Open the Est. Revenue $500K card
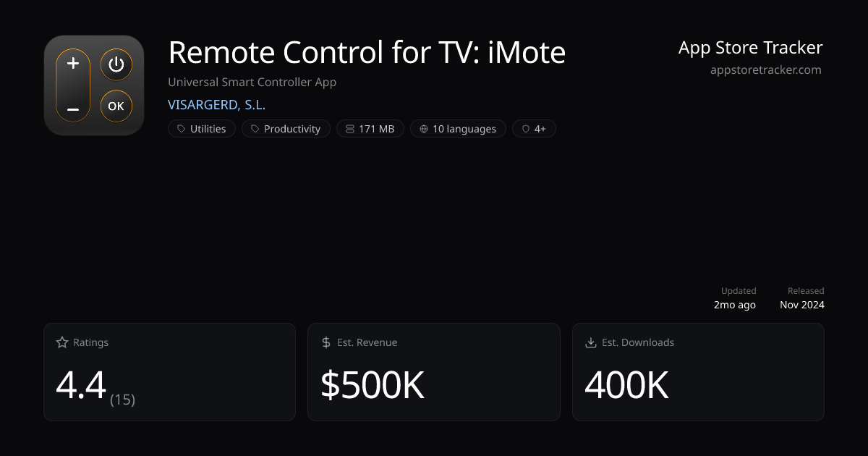 (433, 371)
